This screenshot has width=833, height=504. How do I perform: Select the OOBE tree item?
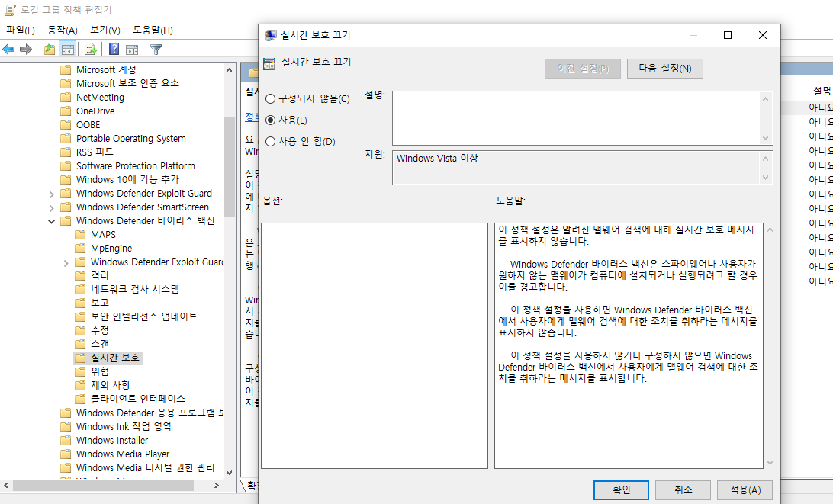point(88,125)
